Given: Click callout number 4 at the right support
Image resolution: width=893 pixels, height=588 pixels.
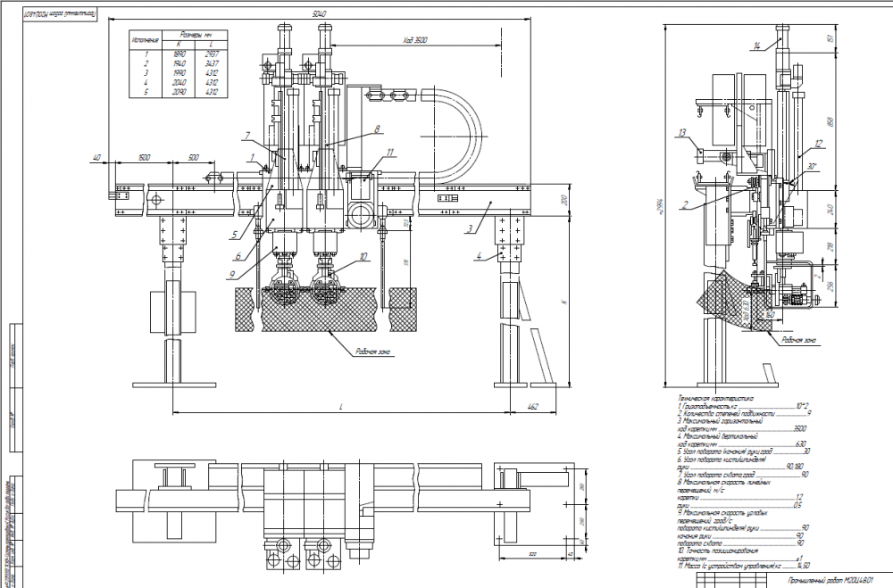Looking at the screenshot, I should click(x=479, y=257).
